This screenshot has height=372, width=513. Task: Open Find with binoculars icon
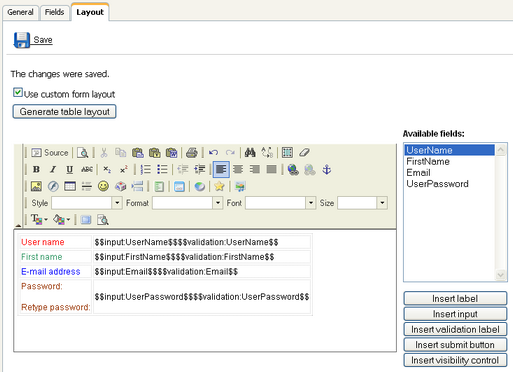[x=250, y=153]
